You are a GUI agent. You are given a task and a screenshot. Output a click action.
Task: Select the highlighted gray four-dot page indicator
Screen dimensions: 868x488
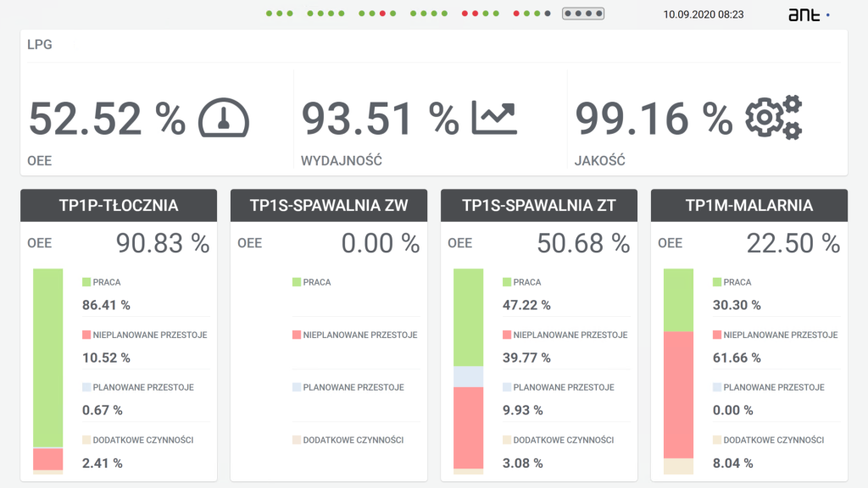pos(583,14)
